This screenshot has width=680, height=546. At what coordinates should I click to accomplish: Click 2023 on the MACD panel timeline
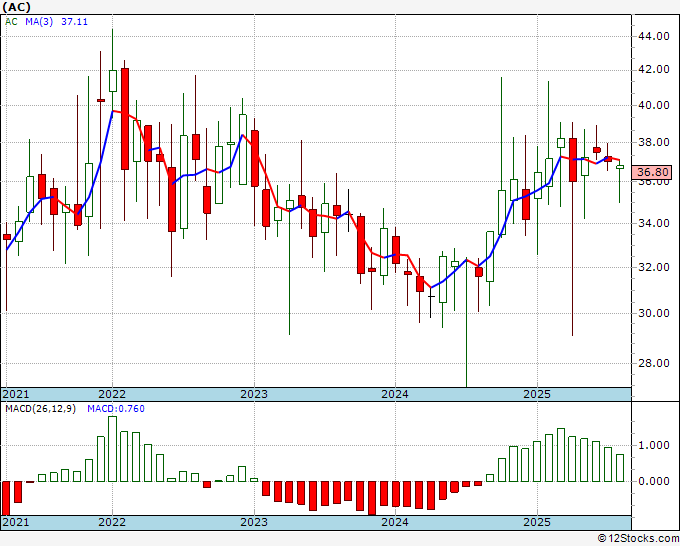coord(254,522)
